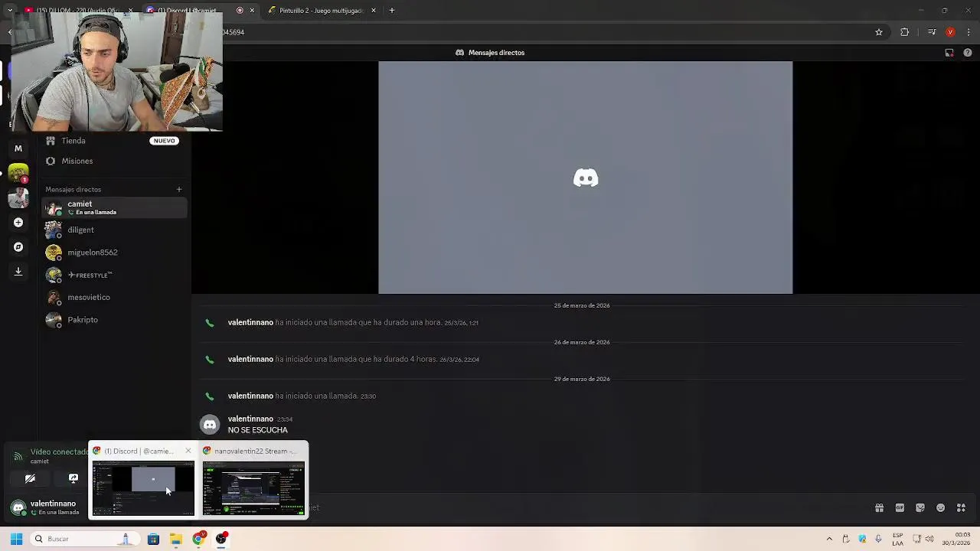Open the Chrome three-dot menu
This screenshot has width=980, height=551.
[x=969, y=32]
